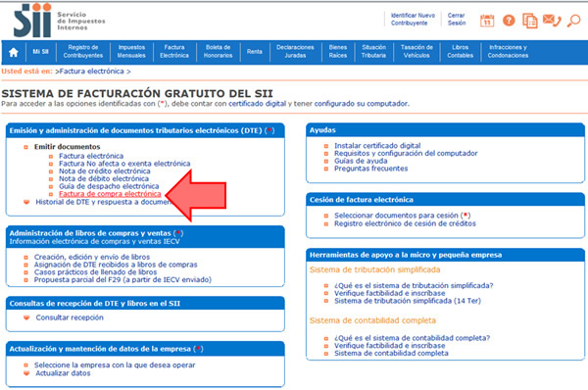Open the Factura Electrónica menu
The height and width of the screenshot is (390, 588).
pos(174,51)
